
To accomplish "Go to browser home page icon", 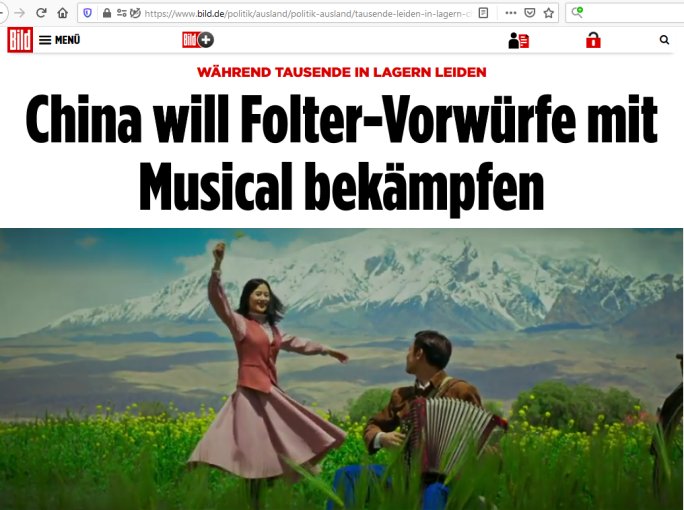I will (62, 13).
